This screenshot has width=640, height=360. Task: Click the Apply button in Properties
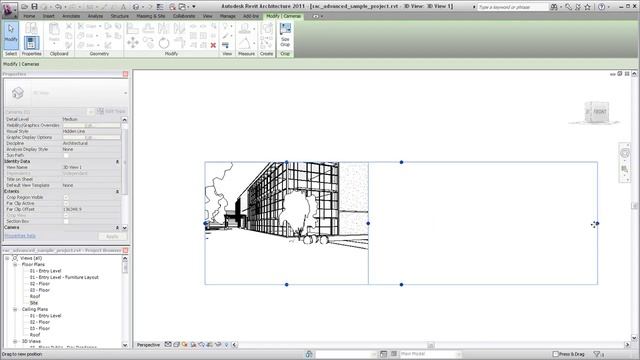(x=112, y=236)
